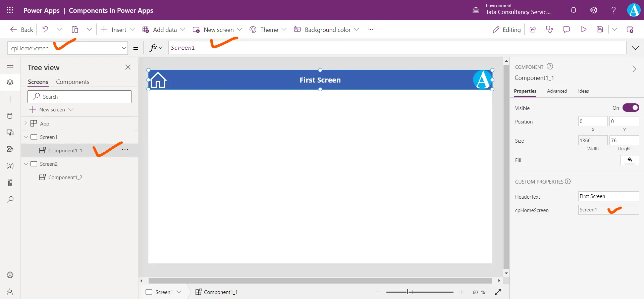Open the Add data menu

pyautogui.click(x=164, y=30)
